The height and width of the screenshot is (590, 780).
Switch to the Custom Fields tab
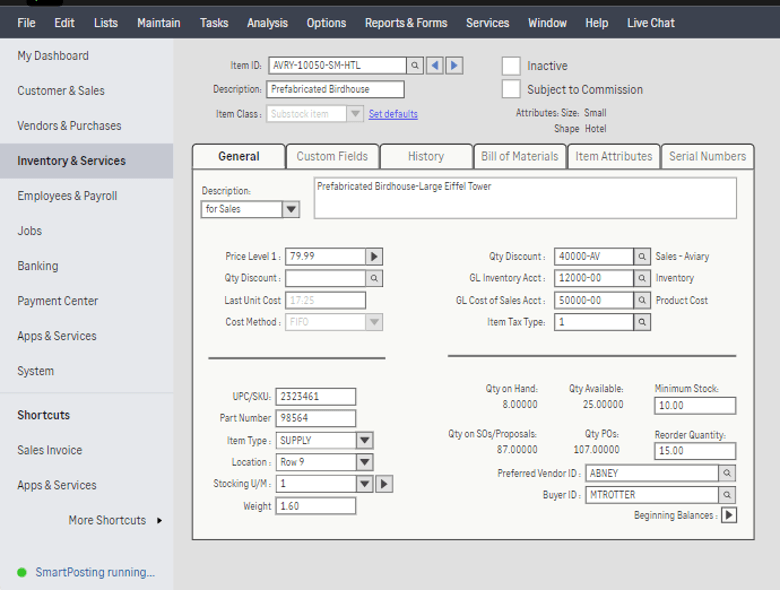(x=332, y=156)
